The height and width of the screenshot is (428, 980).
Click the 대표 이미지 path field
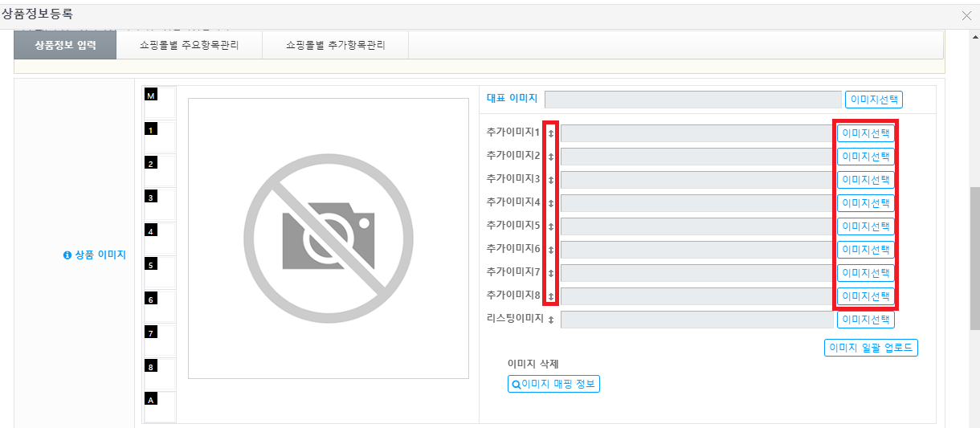tap(693, 100)
